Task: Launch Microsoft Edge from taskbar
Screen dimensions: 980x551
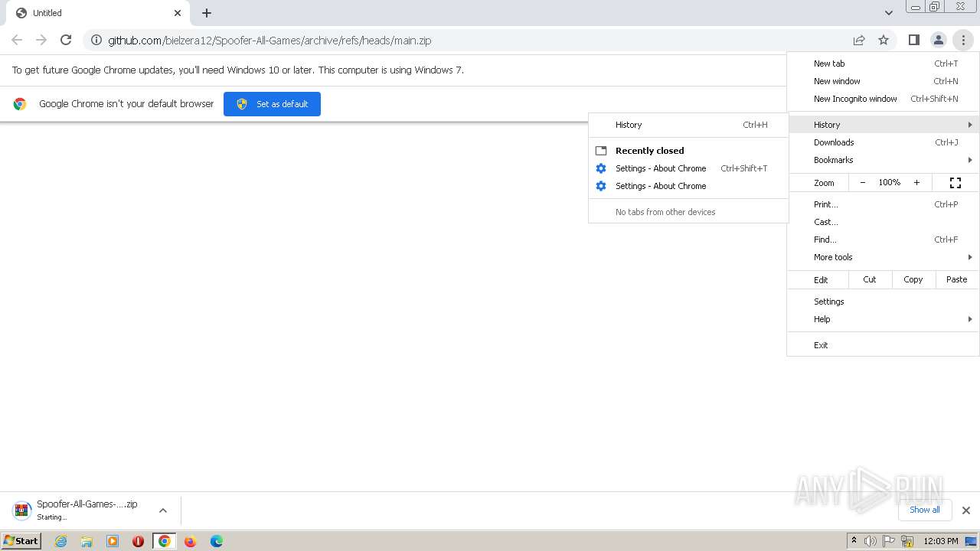Action: [217, 541]
